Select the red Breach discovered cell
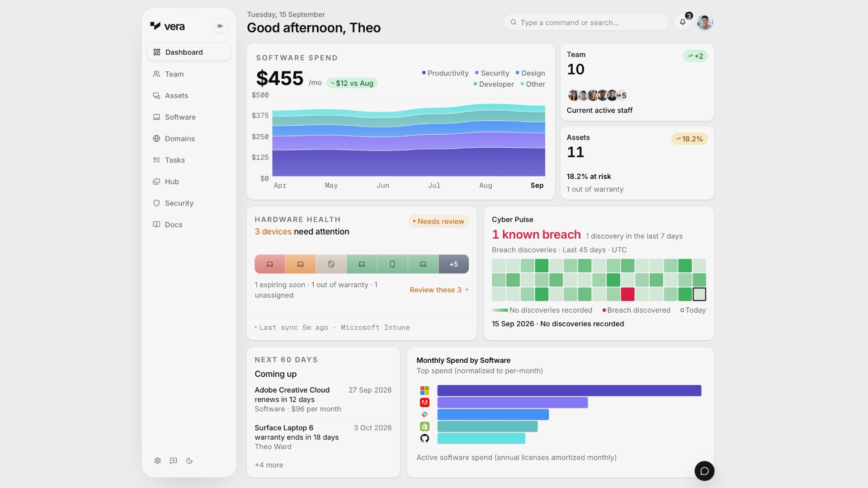The height and width of the screenshot is (488, 868). tap(627, 294)
